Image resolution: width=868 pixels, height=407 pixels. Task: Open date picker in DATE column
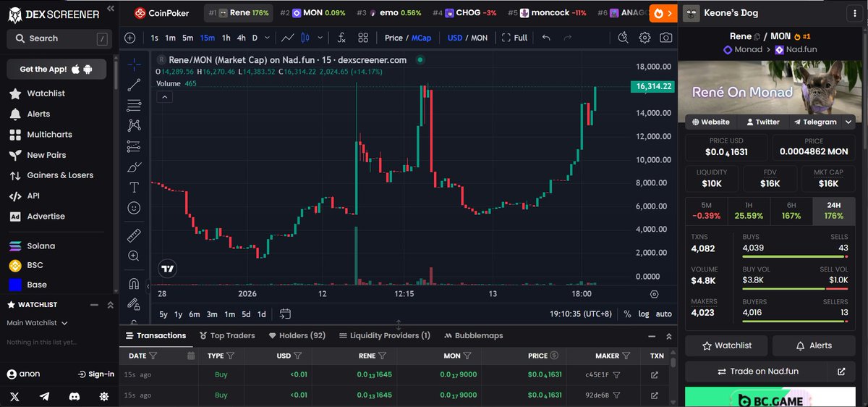pos(191,356)
